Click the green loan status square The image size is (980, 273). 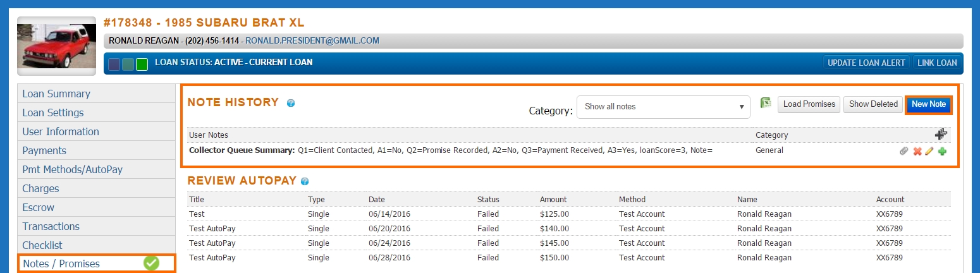(142, 64)
